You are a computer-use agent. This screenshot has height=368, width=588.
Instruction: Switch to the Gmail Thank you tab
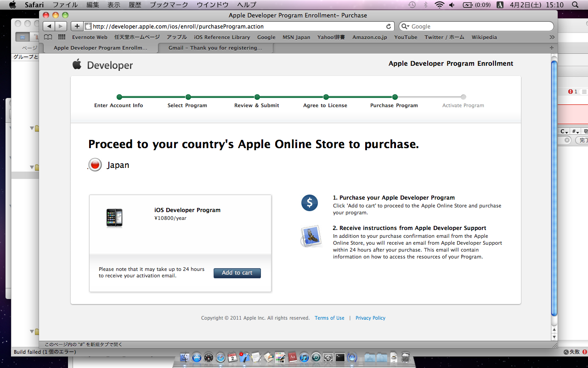coord(215,48)
